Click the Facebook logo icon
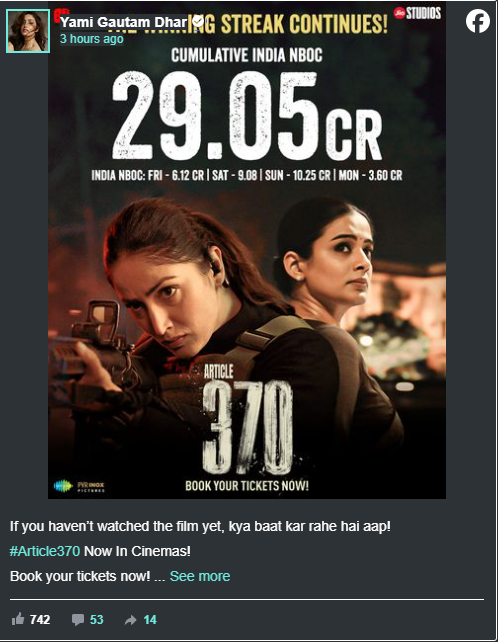This screenshot has width=498, height=642. tap(478, 21)
